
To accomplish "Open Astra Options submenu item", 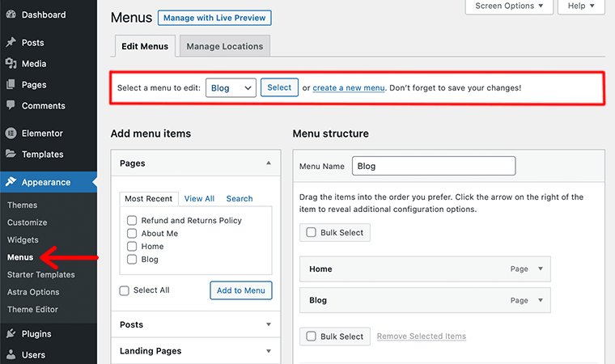I will tap(33, 292).
